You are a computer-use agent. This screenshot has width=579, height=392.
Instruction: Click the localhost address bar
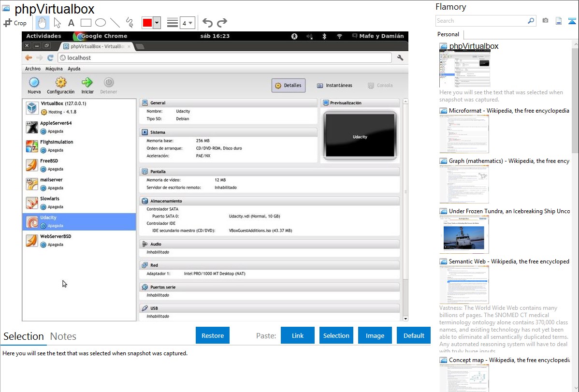[225, 58]
